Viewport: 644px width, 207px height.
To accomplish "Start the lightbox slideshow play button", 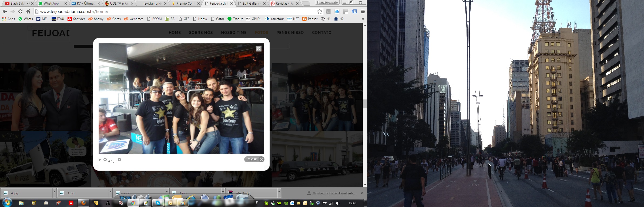I will [100, 160].
